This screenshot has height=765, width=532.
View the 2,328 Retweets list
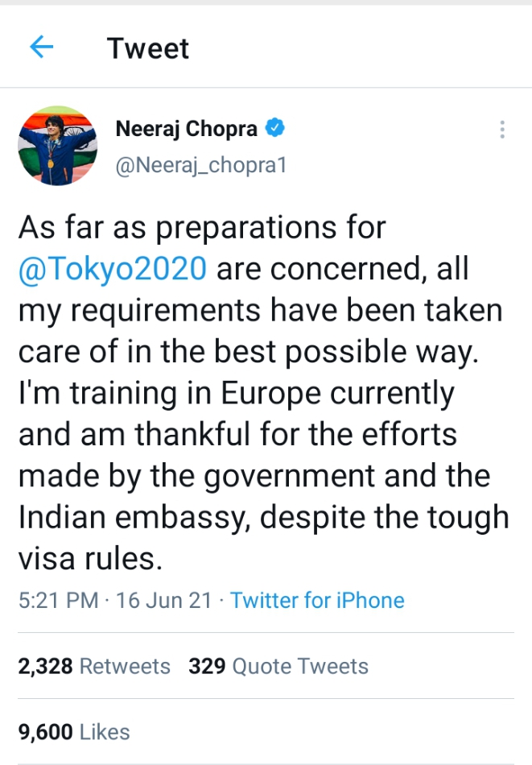[x=94, y=666]
